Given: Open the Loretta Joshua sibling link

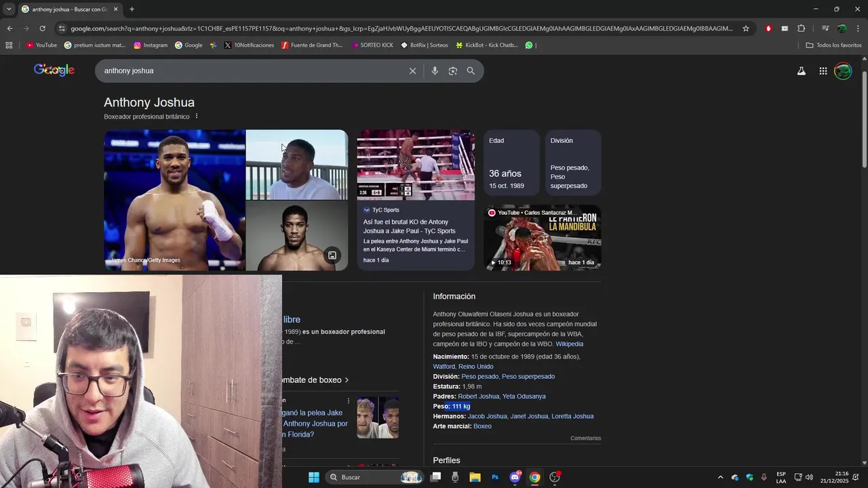Looking at the screenshot, I should (x=572, y=416).
